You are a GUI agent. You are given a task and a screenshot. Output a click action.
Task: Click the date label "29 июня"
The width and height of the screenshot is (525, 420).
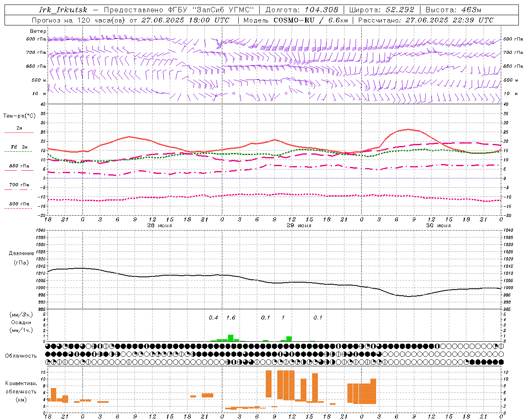click(x=299, y=226)
